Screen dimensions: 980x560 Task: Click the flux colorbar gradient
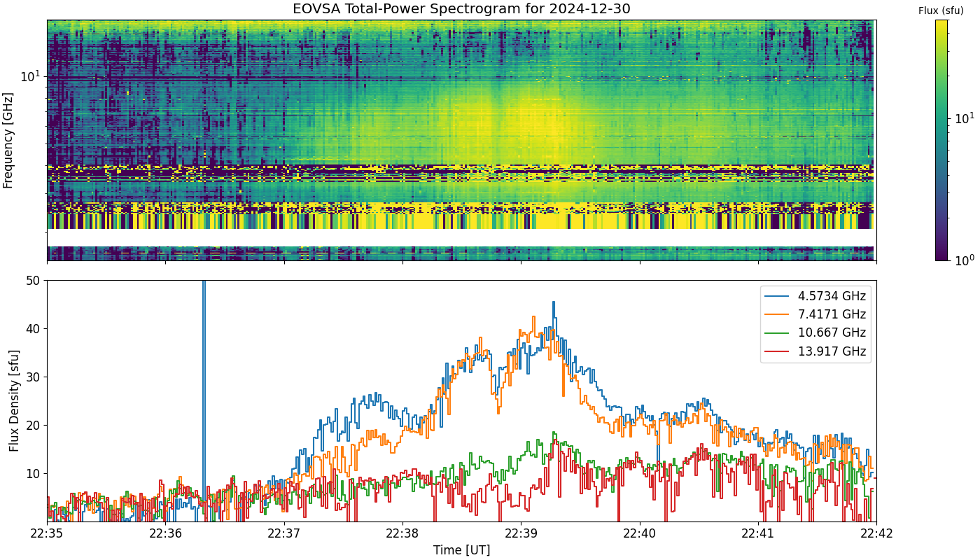point(941,140)
